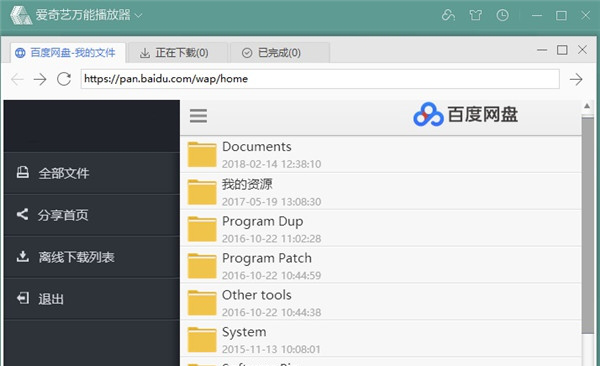600x380 pixels.
Task: Click the 百度网盘 logo
Action: point(465,114)
